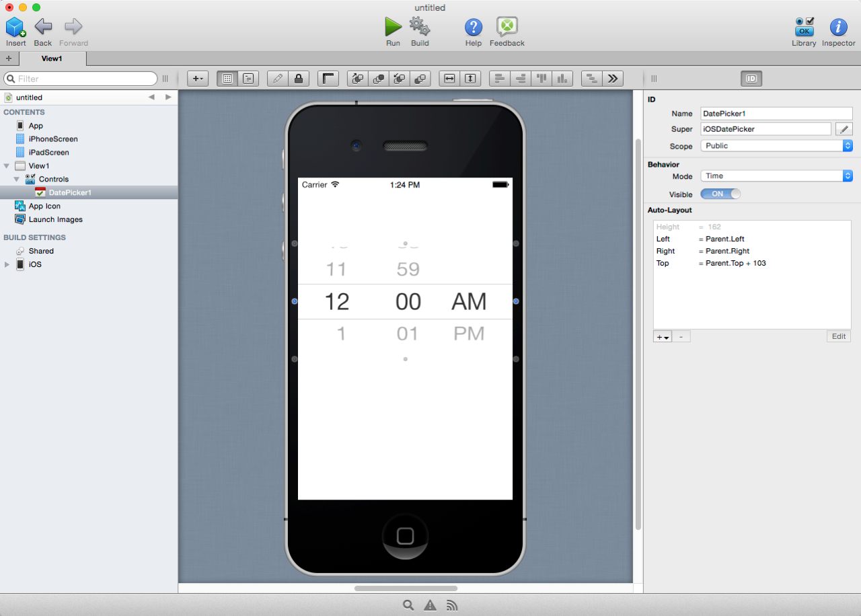Click the Fill Width horizontal arrows button
The image size is (861, 616).
(x=449, y=79)
